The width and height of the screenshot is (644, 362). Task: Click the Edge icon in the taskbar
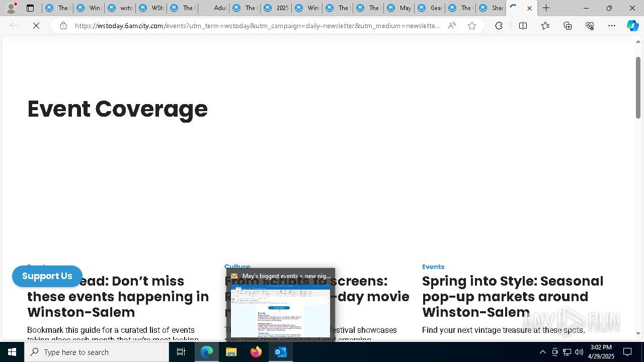point(207,352)
